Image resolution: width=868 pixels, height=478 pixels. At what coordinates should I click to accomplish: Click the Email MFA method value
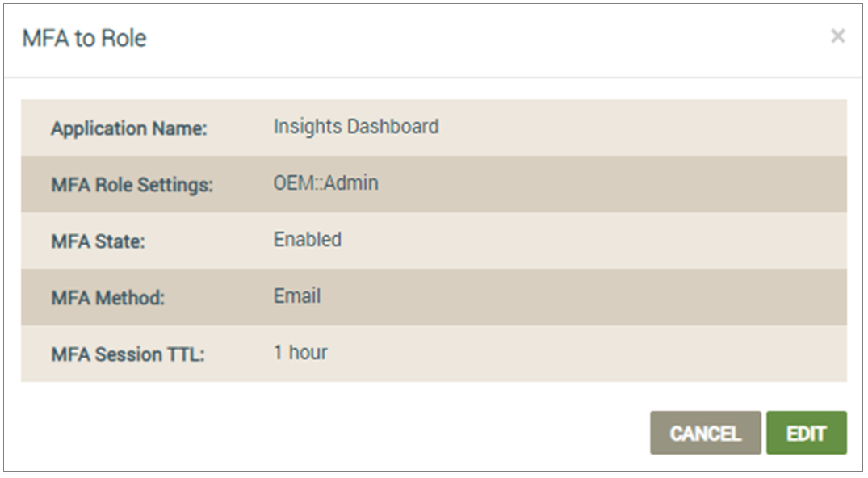tap(296, 296)
